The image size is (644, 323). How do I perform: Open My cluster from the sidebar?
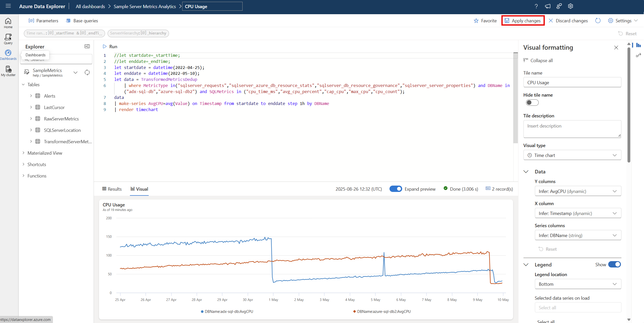tap(8, 70)
